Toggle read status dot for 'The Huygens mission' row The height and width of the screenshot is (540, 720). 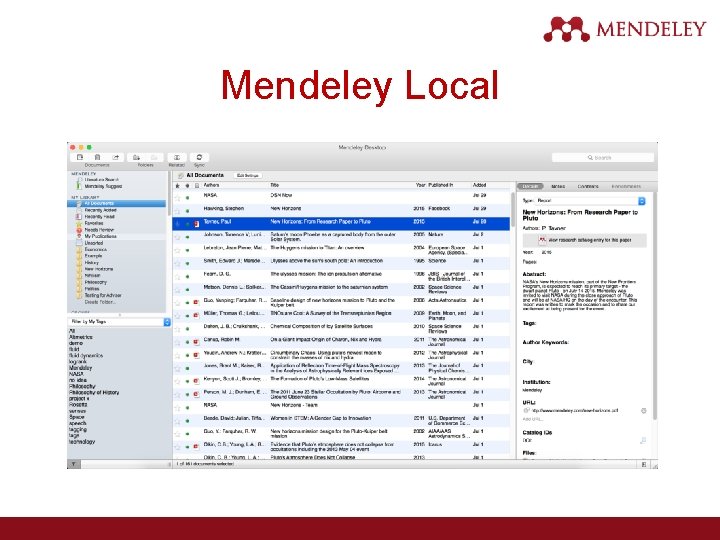click(187, 250)
